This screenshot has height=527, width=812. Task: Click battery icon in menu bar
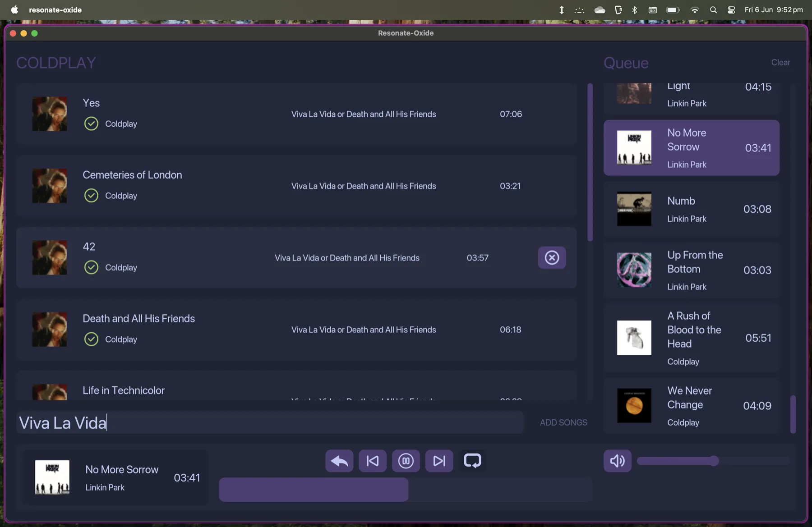[x=673, y=10]
